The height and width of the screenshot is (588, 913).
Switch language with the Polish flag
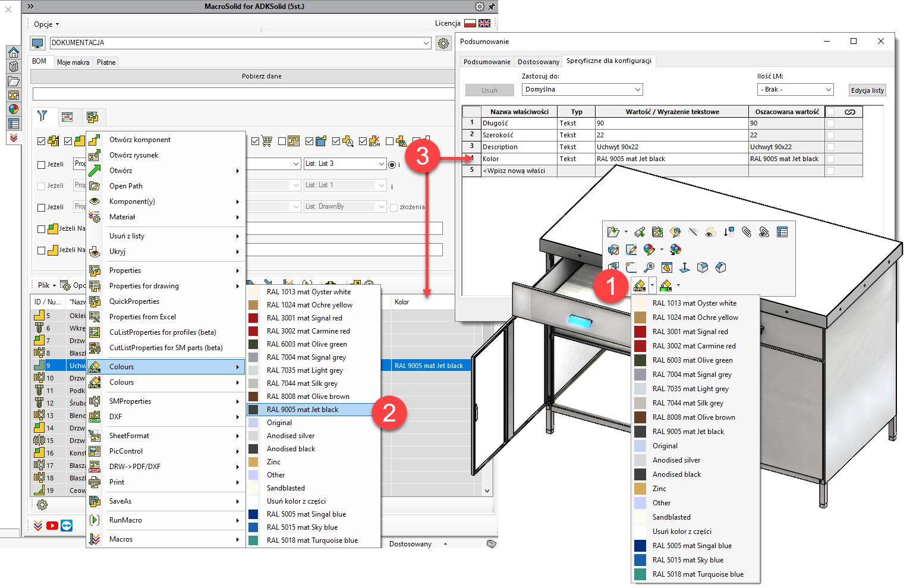pyautogui.click(x=470, y=23)
